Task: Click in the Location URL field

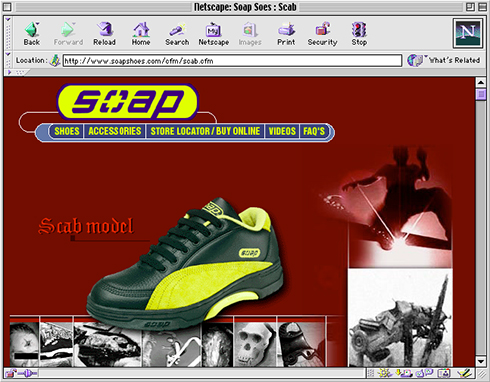Action: 232,61
